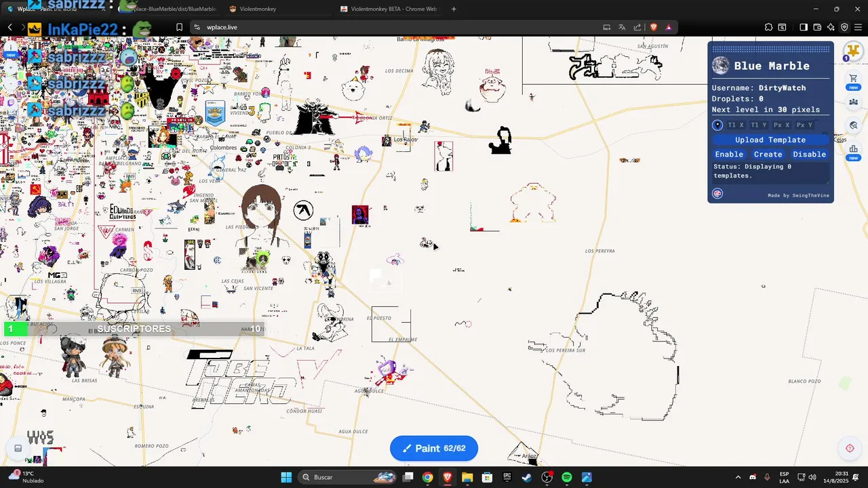Open File Explorer from the taskbar

pyautogui.click(x=467, y=477)
